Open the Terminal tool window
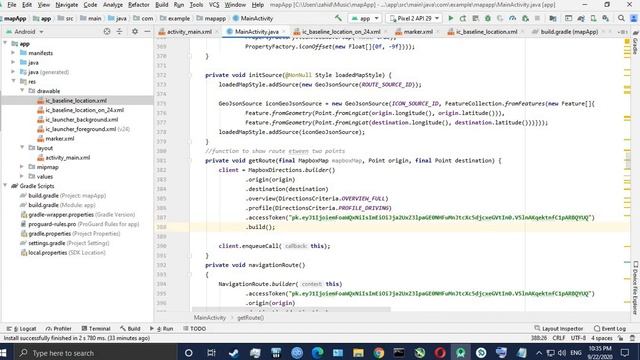 pyautogui.click(x=96, y=329)
